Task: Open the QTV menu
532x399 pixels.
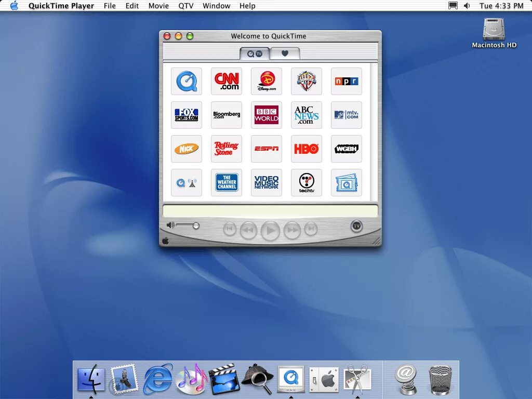Action: pyautogui.click(x=186, y=6)
